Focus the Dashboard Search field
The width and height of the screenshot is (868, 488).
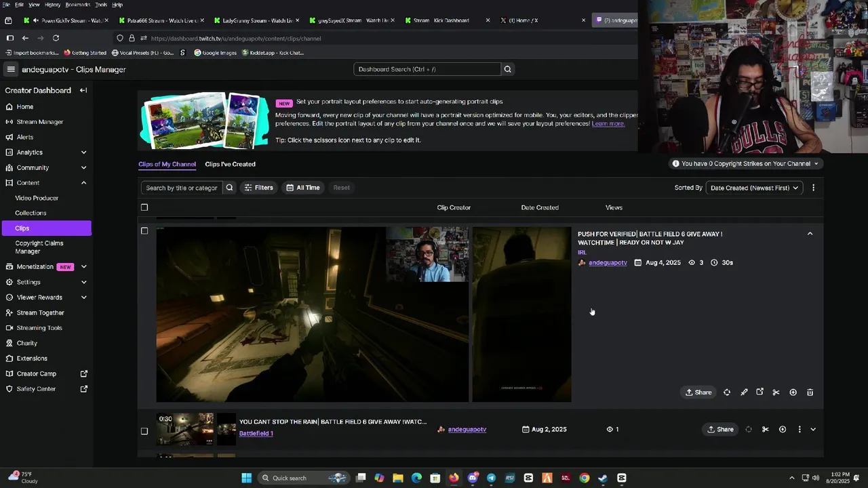[x=427, y=69]
